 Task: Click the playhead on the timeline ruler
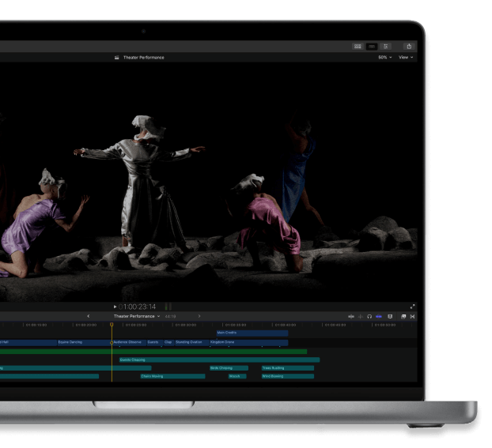tap(112, 324)
